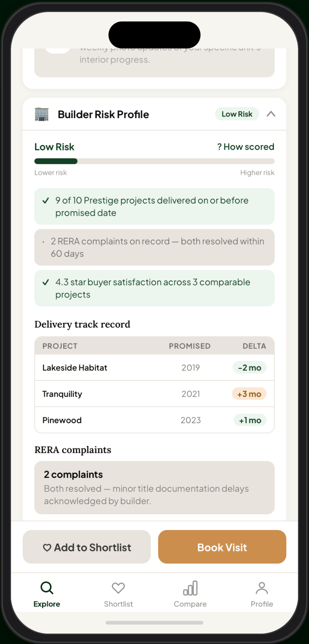309x644 pixels.
Task: Click the '+3 mo' orange delta badge
Action: (249, 394)
